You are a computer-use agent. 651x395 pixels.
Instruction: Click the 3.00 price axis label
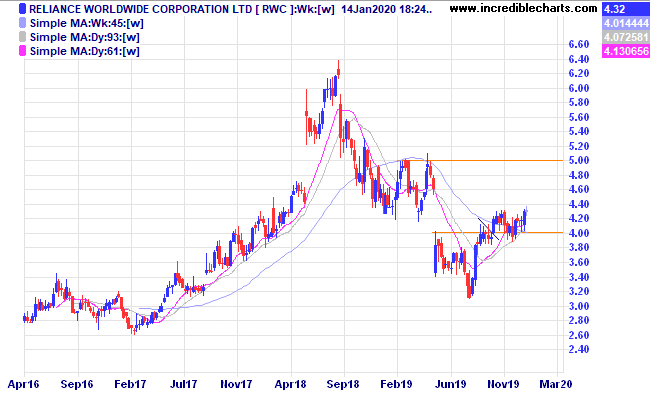point(578,306)
